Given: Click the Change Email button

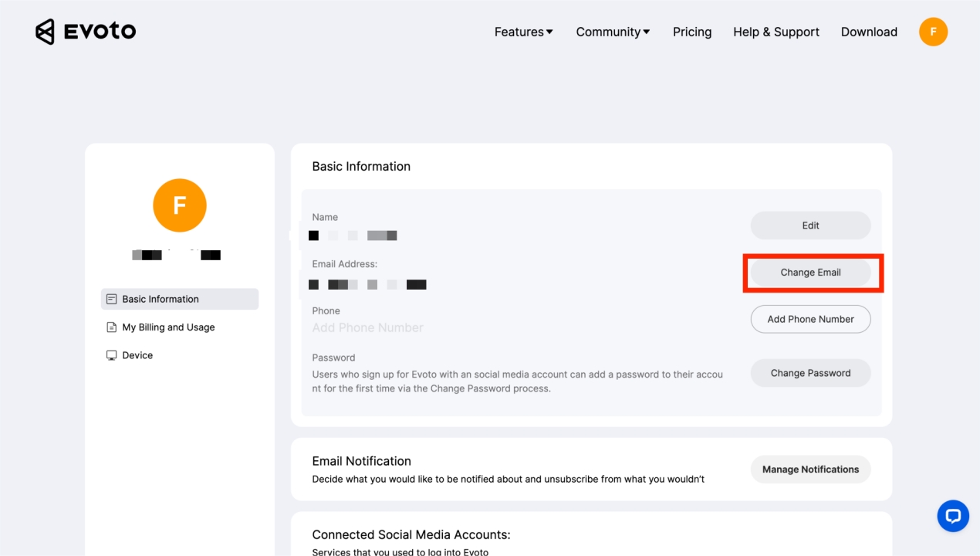Looking at the screenshot, I should point(810,273).
